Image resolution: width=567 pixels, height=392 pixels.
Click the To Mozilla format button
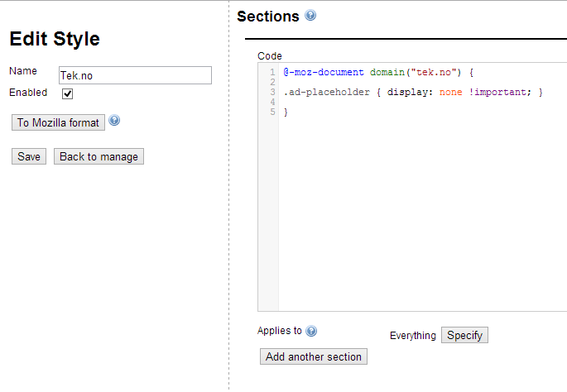click(x=58, y=122)
